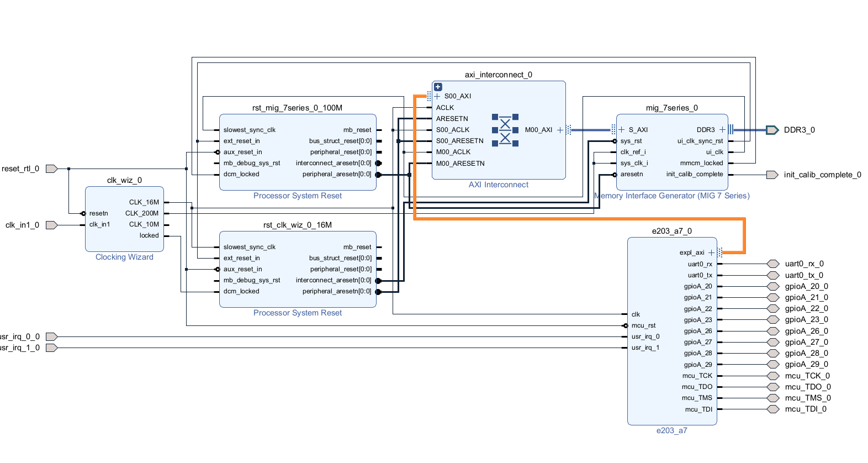Expand the M00_AXI interface pin
Screen dimensions: 868x463
tap(560, 130)
